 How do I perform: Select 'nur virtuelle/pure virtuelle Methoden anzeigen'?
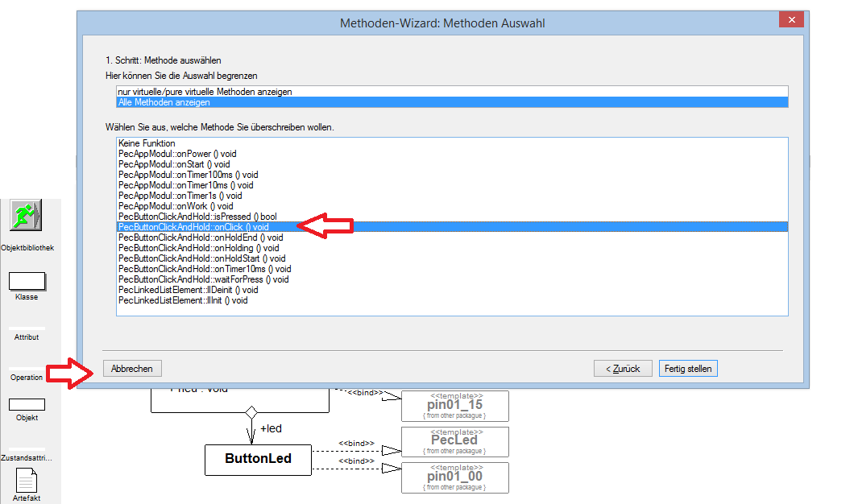pyautogui.click(x=205, y=92)
